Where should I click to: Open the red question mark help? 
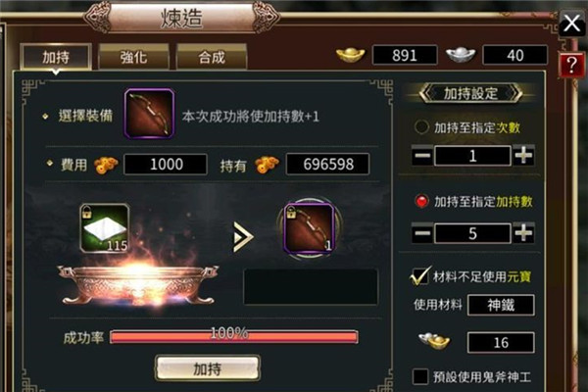coord(571,65)
